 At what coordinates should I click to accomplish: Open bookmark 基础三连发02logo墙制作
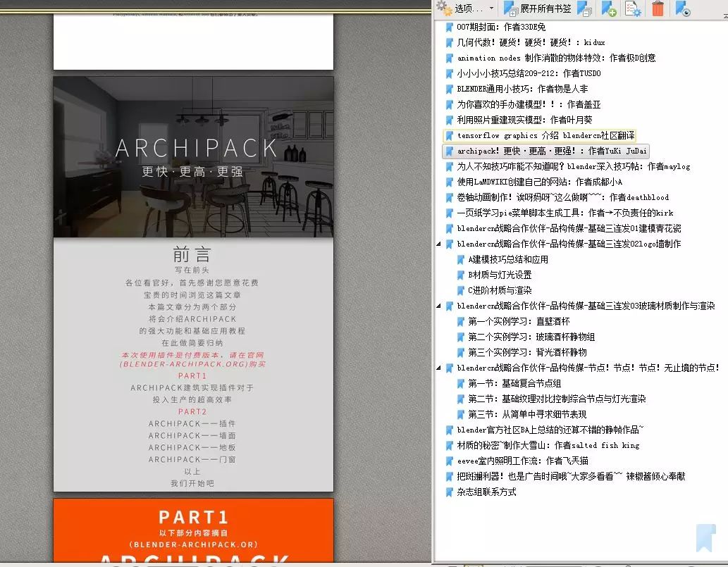[569, 244]
